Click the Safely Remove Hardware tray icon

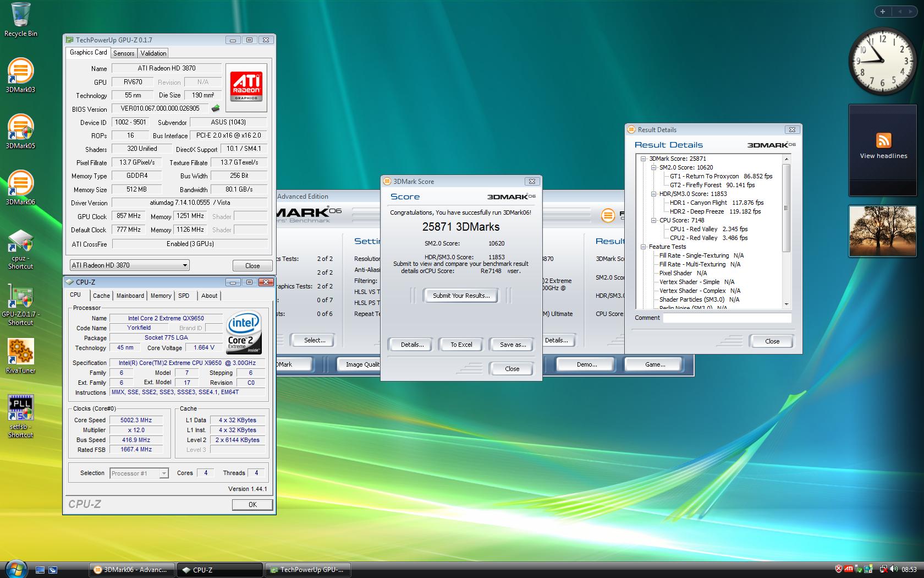[x=859, y=569]
